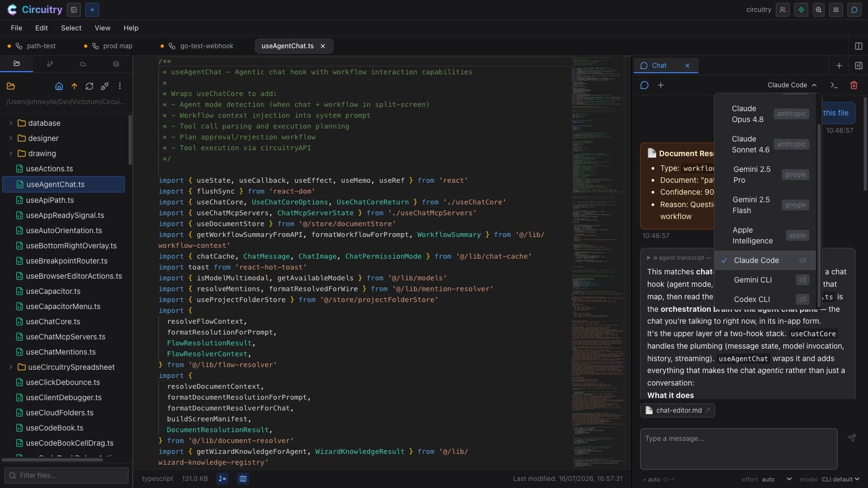Click the zoom-in magnifier icon

tap(819, 10)
